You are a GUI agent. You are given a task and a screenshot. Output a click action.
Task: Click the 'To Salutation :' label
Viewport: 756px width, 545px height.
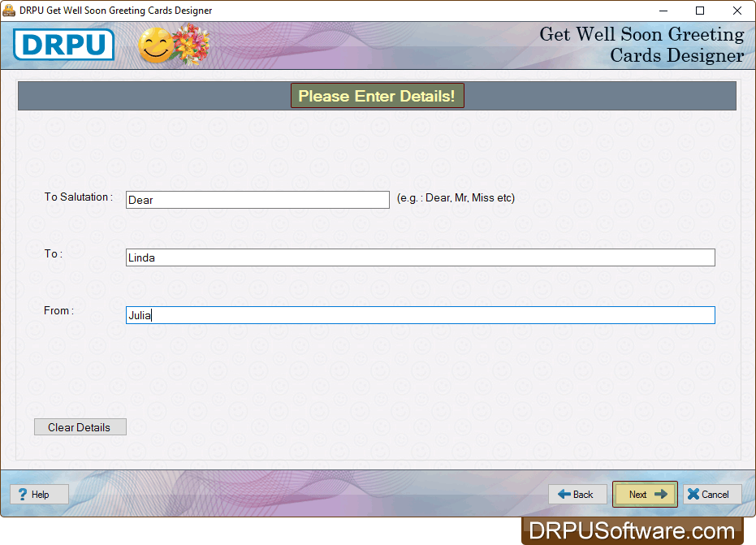(x=79, y=197)
